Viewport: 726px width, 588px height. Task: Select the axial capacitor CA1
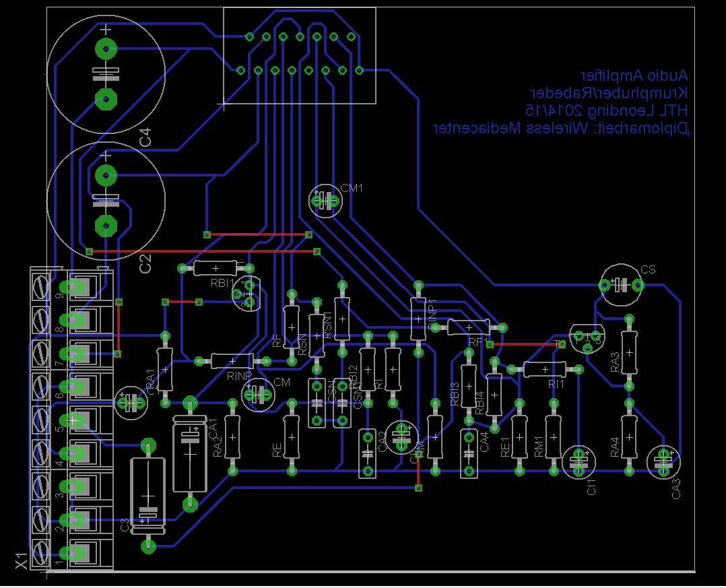pos(190,454)
